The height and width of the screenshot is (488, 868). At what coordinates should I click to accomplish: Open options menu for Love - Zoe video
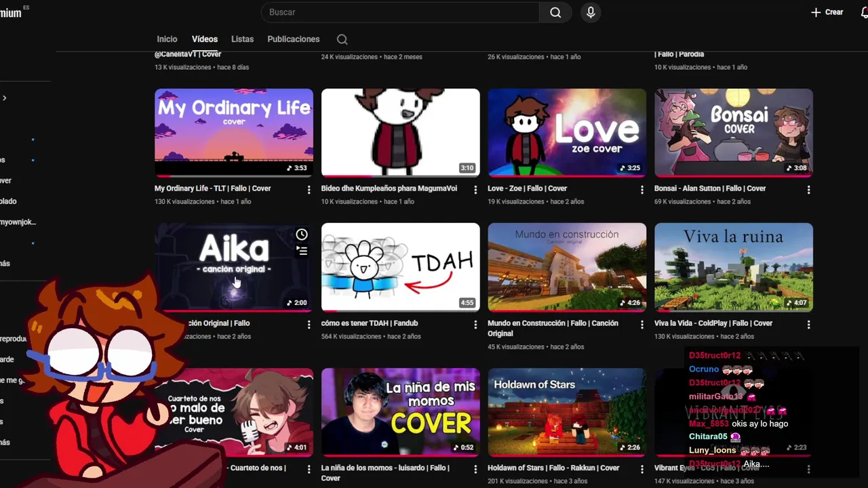(x=642, y=190)
